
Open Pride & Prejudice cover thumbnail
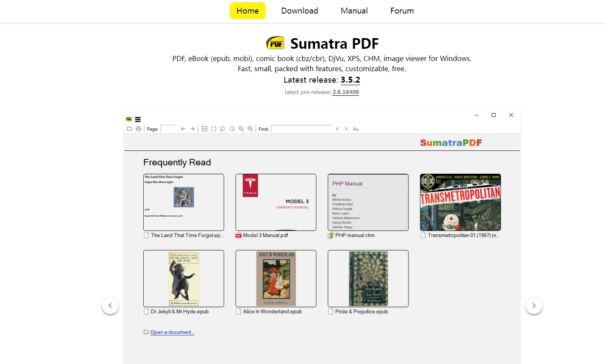(x=368, y=278)
